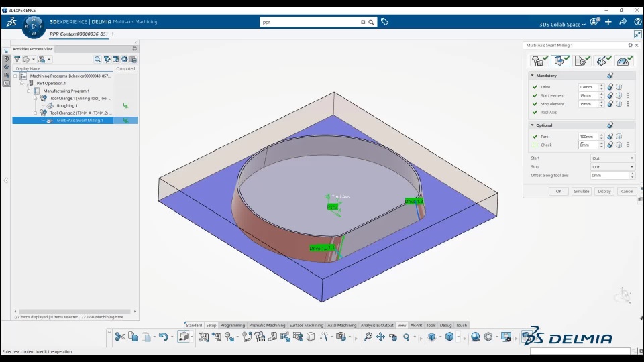
Task: Switch to the Setup toolbar tab
Action: (211, 325)
